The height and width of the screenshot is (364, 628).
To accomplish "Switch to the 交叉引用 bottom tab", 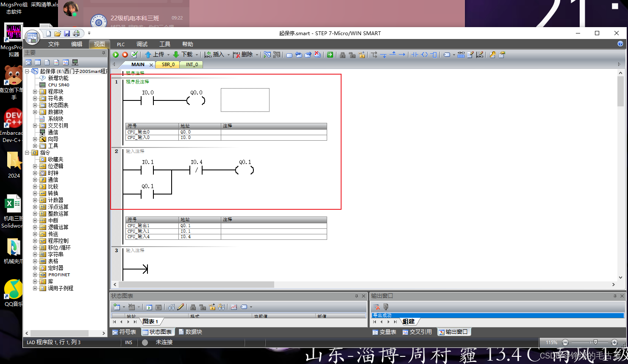I will pyautogui.click(x=417, y=332).
